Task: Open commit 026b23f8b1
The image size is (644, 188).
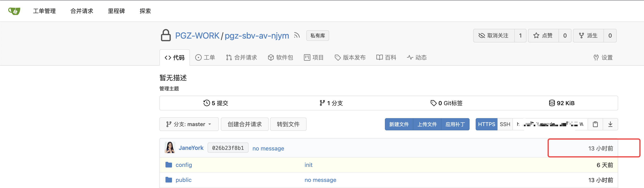Action: tap(228, 148)
